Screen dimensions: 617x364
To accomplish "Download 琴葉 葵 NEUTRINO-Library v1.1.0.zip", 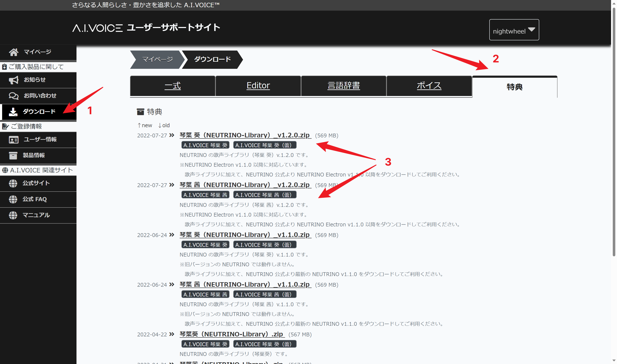I will [x=245, y=235].
